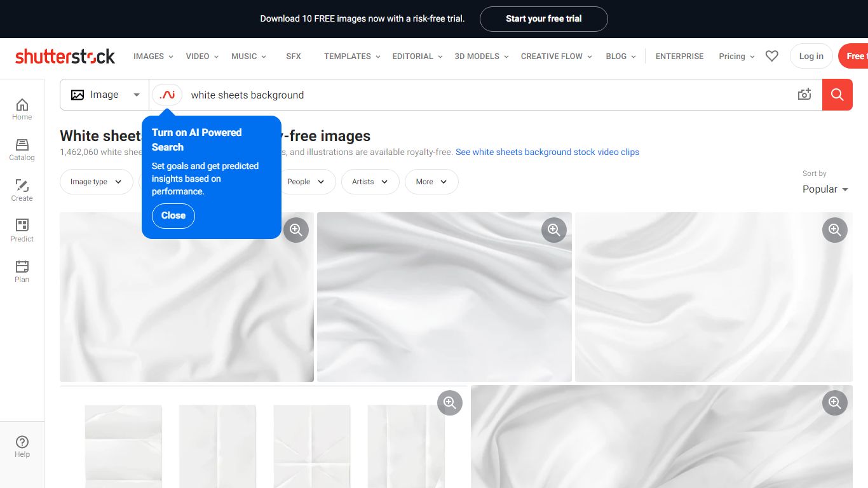Open the VIDEO menu
Screen dimensions: 868x488
point(202,56)
